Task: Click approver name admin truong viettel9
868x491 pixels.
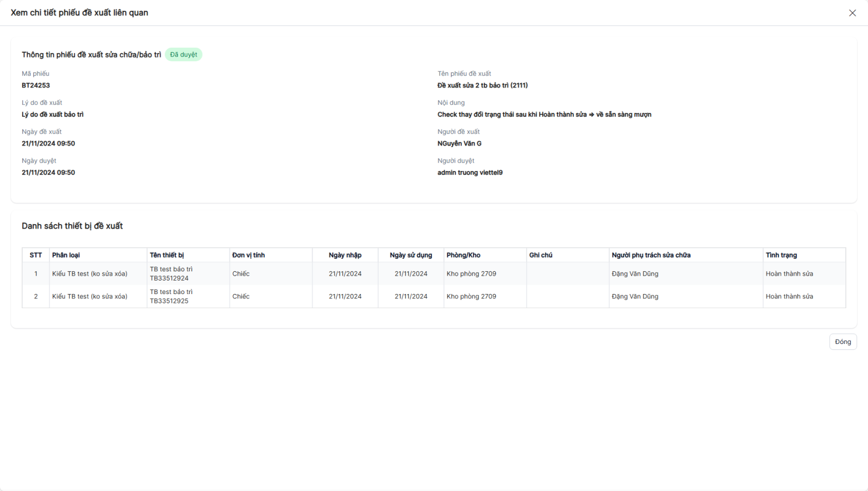Action: pos(470,173)
